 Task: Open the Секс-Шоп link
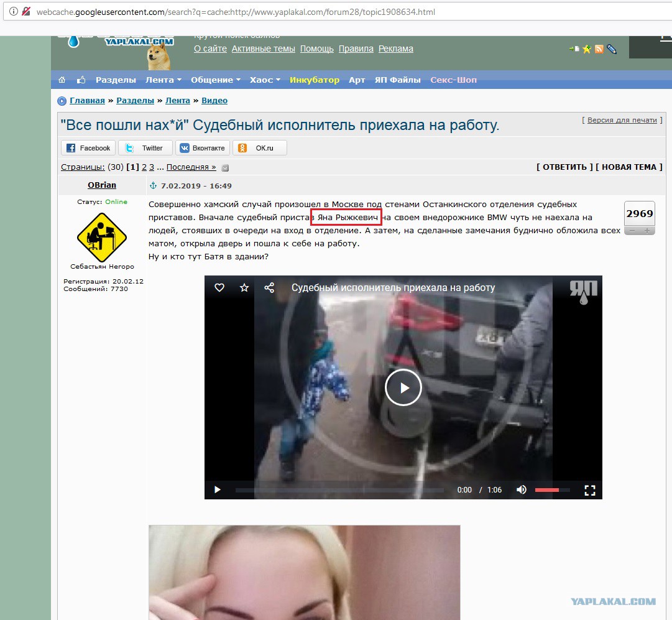click(x=453, y=80)
